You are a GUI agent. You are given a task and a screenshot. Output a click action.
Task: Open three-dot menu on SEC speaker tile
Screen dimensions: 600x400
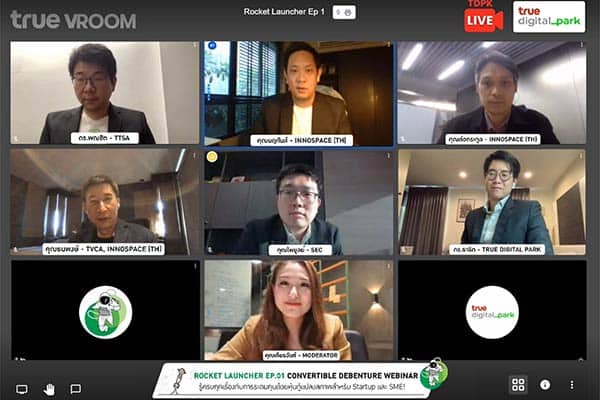(388, 155)
